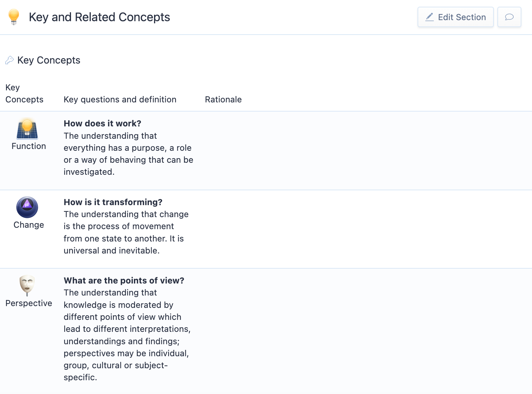Click the 'How is it transforming?' question
This screenshot has height=394, width=532.
113,202
